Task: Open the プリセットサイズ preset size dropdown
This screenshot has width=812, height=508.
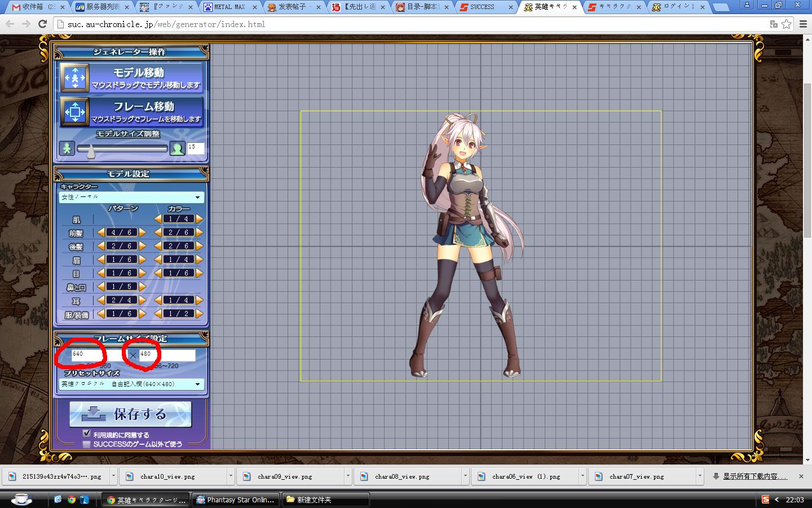Action: click(x=131, y=384)
